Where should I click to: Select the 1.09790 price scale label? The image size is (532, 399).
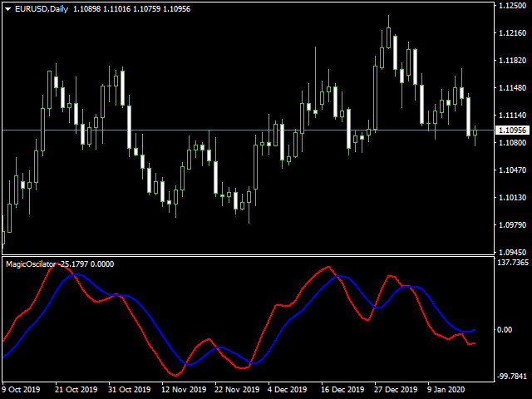512,225
